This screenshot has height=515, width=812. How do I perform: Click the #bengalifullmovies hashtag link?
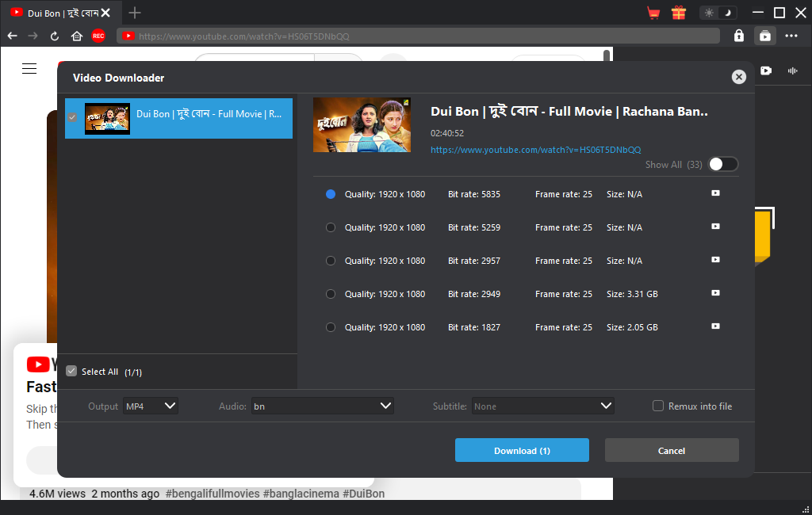click(213, 494)
